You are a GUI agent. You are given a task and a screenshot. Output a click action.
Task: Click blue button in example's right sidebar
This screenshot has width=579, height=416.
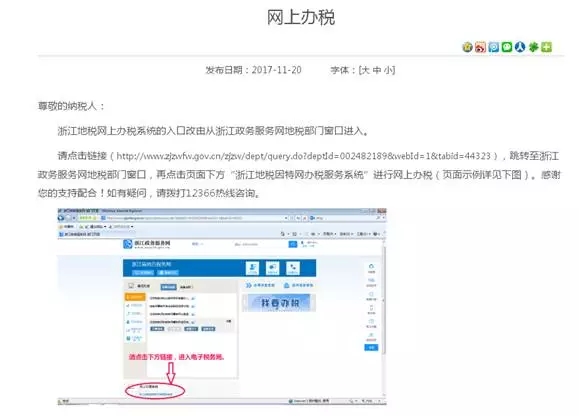[x=371, y=347]
